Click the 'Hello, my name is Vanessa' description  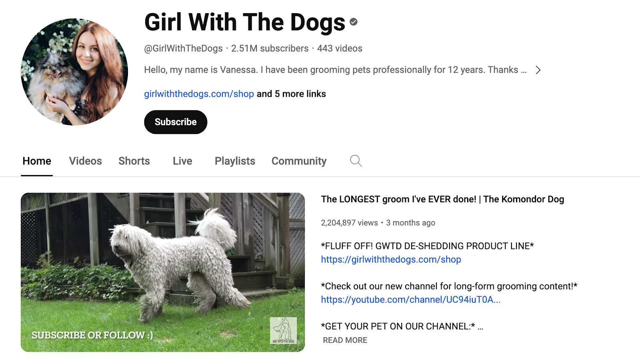(x=335, y=70)
